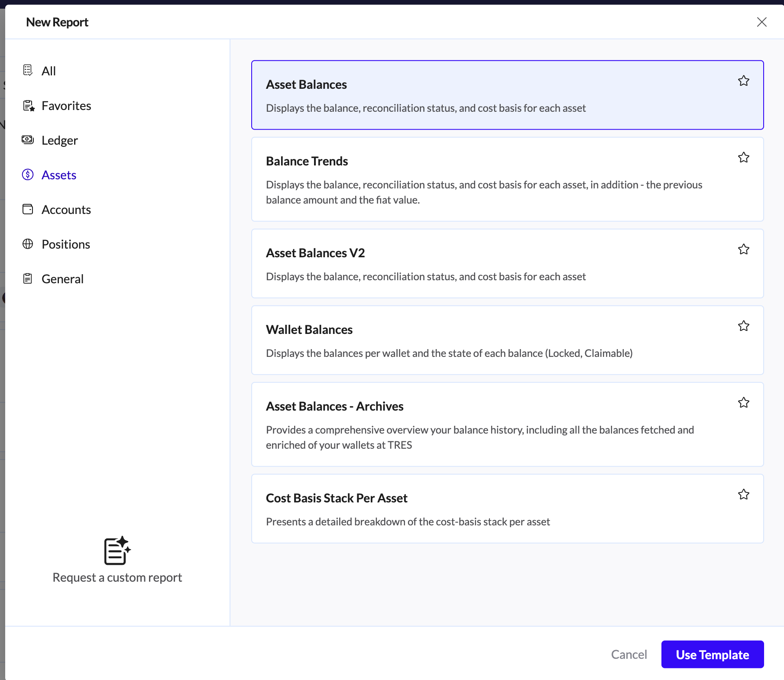Favorite the Asset Balances template star
This screenshot has height=680, width=784.
(x=743, y=81)
